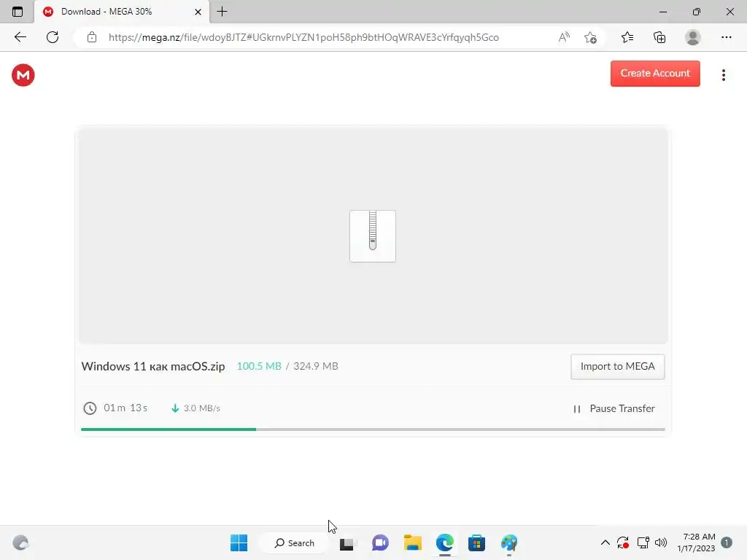Open a new browser tab

pyautogui.click(x=222, y=12)
